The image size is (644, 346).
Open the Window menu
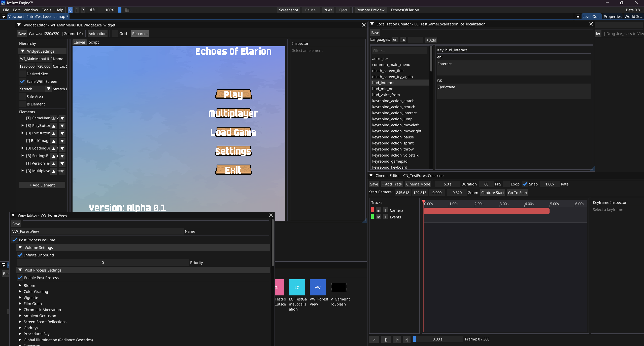(x=31, y=10)
